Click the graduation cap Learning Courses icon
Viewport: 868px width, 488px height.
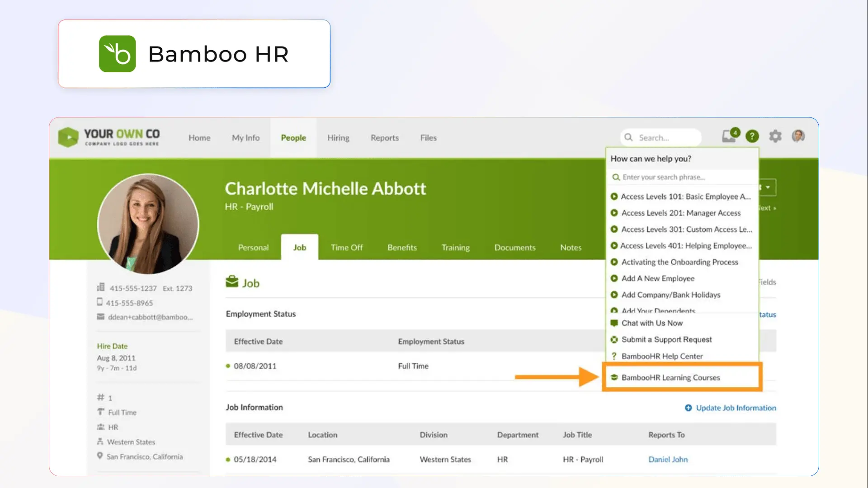614,377
